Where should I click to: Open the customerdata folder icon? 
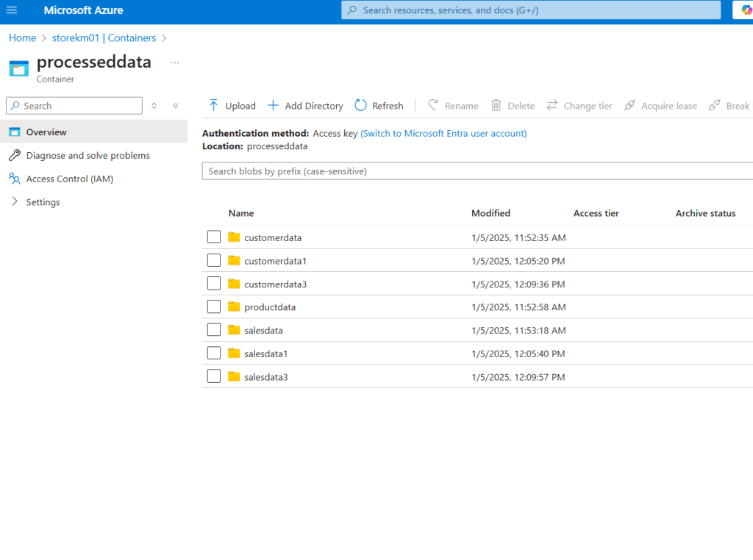click(235, 237)
